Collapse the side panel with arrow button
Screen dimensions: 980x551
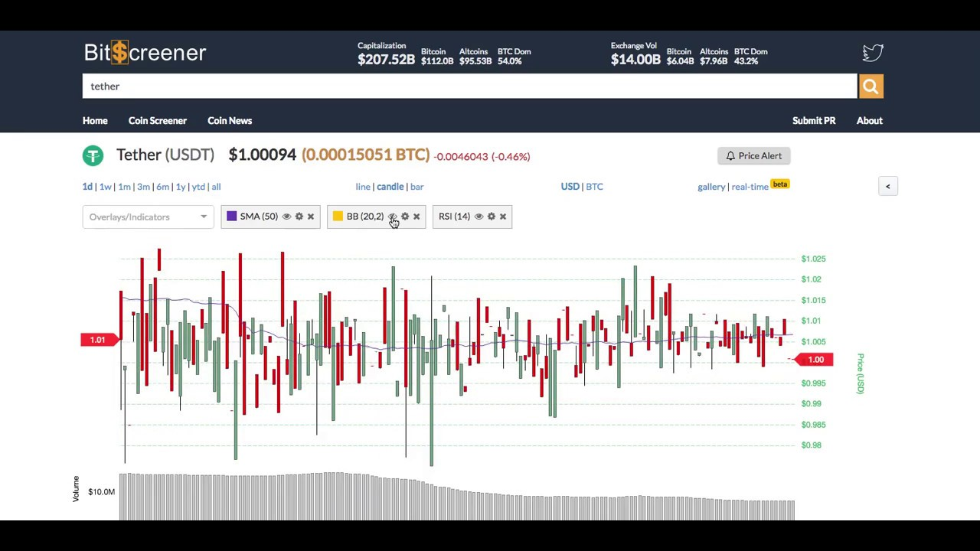tap(888, 187)
